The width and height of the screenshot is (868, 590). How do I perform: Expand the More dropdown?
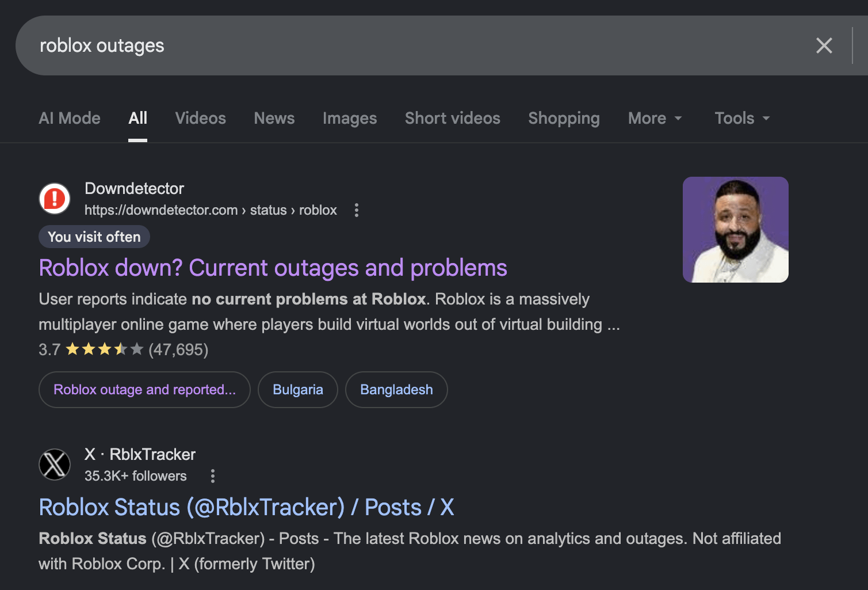coord(655,118)
